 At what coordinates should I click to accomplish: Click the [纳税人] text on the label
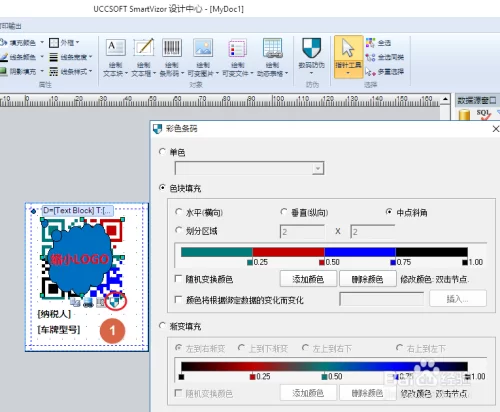[54, 314]
